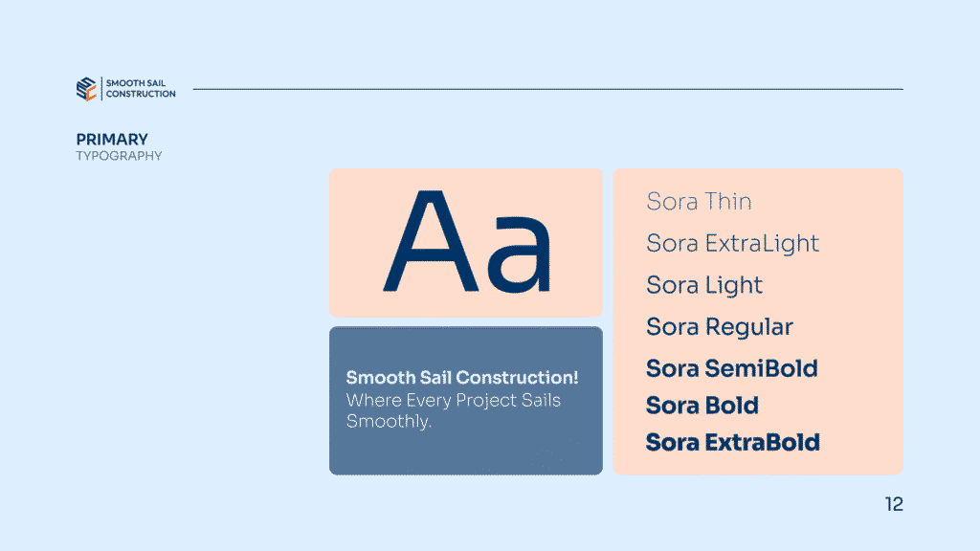Click the "SMOOTH SAIL" logo text line
980x551 pixels.
[136, 84]
